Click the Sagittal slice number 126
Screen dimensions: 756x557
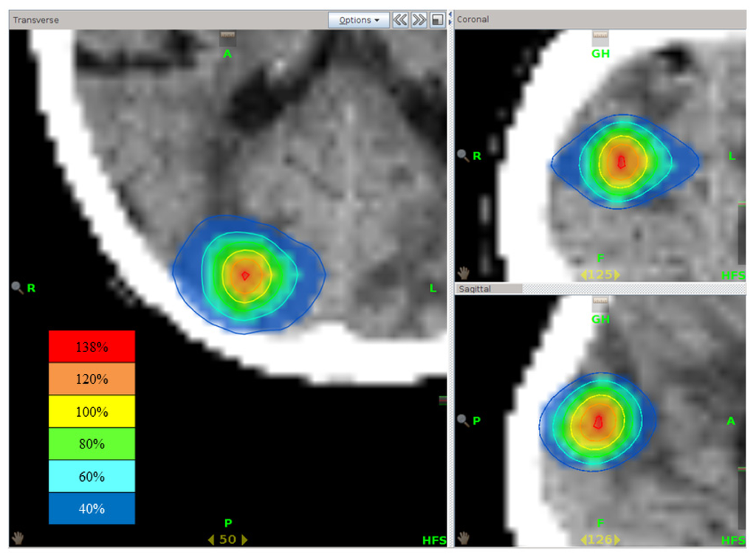600,539
